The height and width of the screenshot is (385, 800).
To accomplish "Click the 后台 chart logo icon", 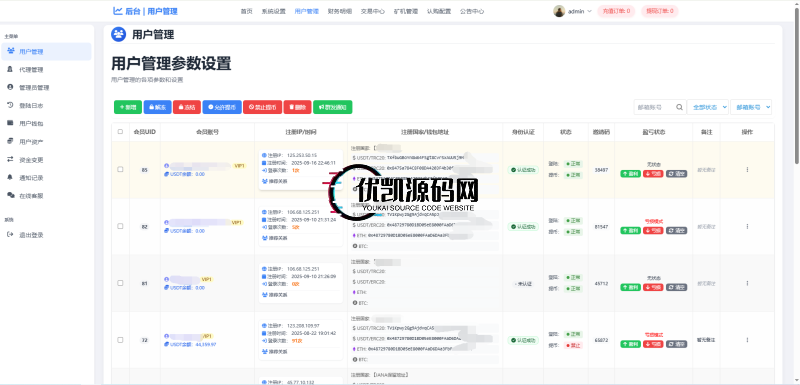I will tap(117, 11).
